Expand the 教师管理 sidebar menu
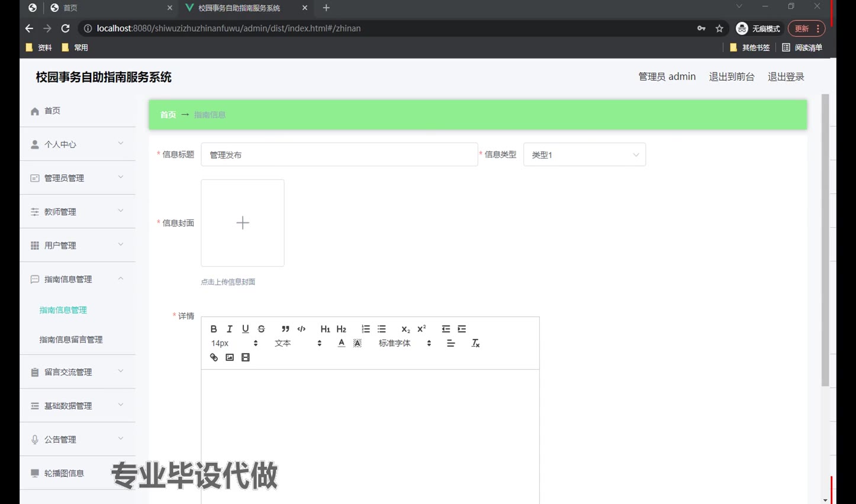This screenshot has width=856, height=504. pyautogui.click(x=77, y=212)
